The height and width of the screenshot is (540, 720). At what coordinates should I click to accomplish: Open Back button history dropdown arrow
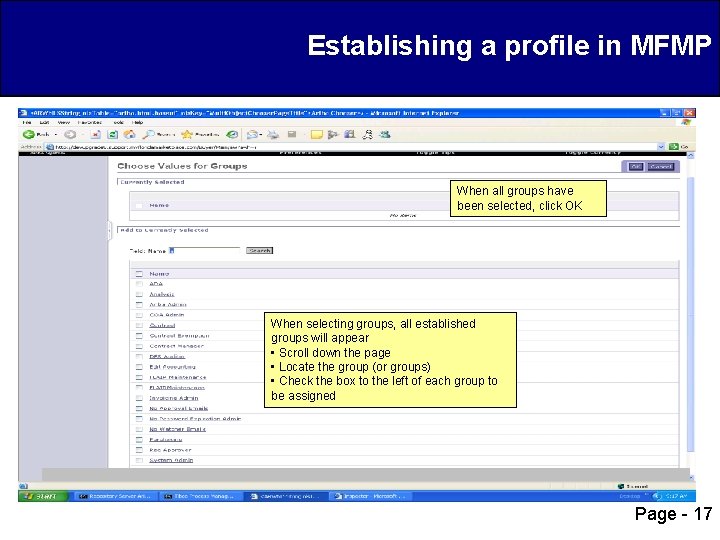(56, 135)
